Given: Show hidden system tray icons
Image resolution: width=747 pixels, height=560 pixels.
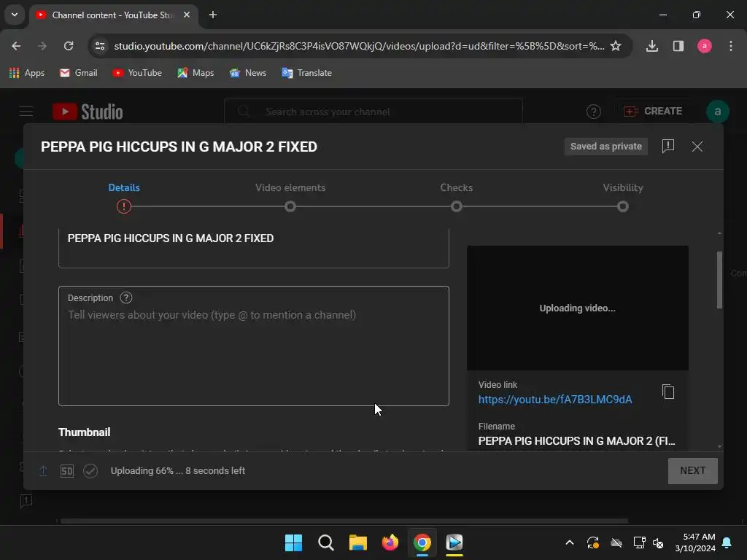Looking at the screenshot, I should click(569, 542).
